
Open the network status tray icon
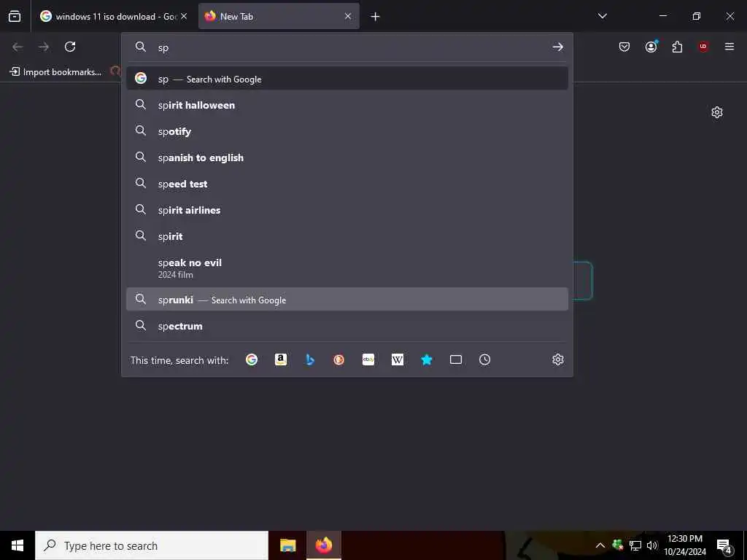pos(635,545)
